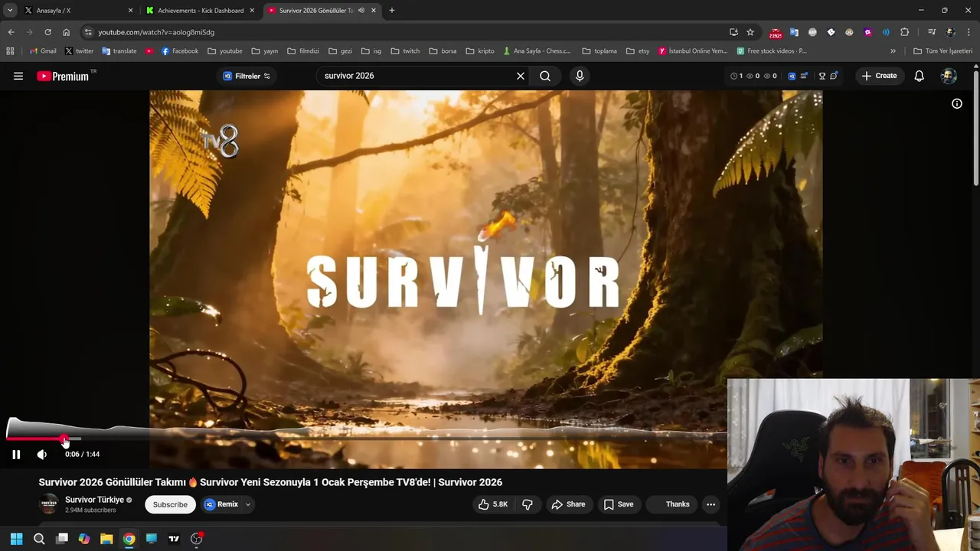
Task: Open Windows taskbar search
Action: (39, 539)
